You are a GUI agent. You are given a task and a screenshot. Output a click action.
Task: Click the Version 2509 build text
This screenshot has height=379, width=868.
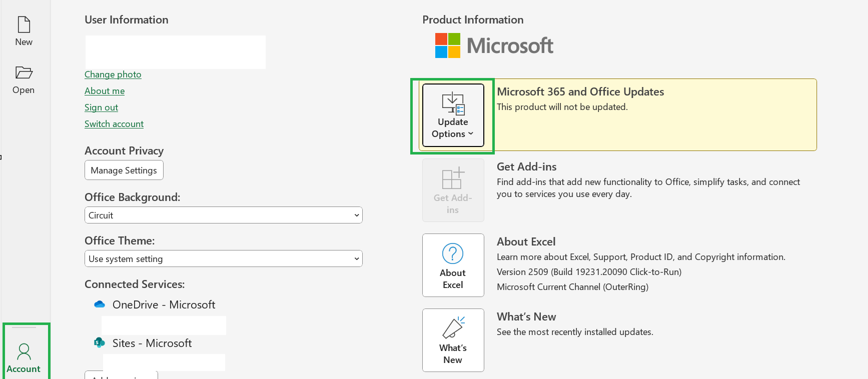click(x=589, y=272)
